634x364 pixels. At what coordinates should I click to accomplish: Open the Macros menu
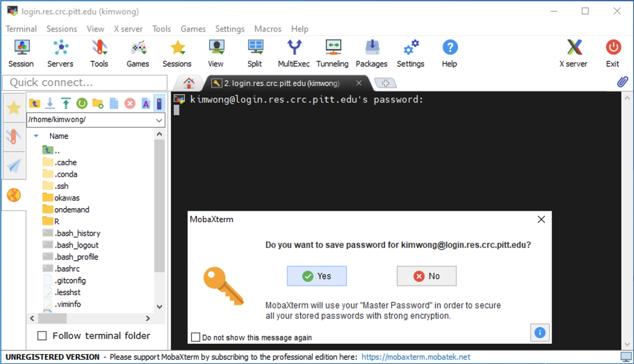(x=268, y=29)
